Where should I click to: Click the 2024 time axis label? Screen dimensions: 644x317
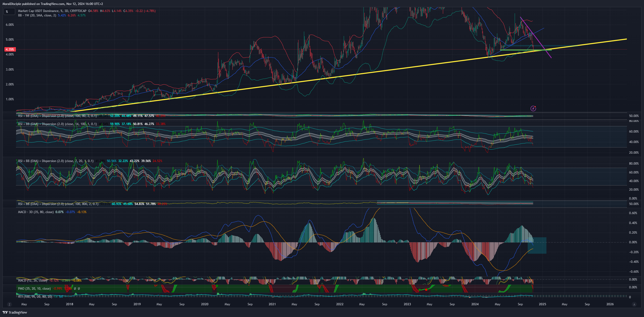coord(475,304)
